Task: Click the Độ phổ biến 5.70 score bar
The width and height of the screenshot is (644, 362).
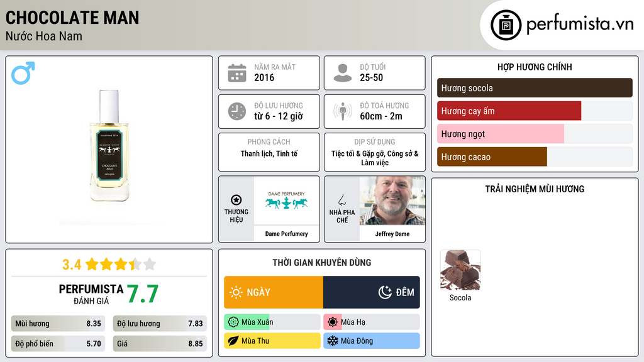Action: (x=58, y=344)
